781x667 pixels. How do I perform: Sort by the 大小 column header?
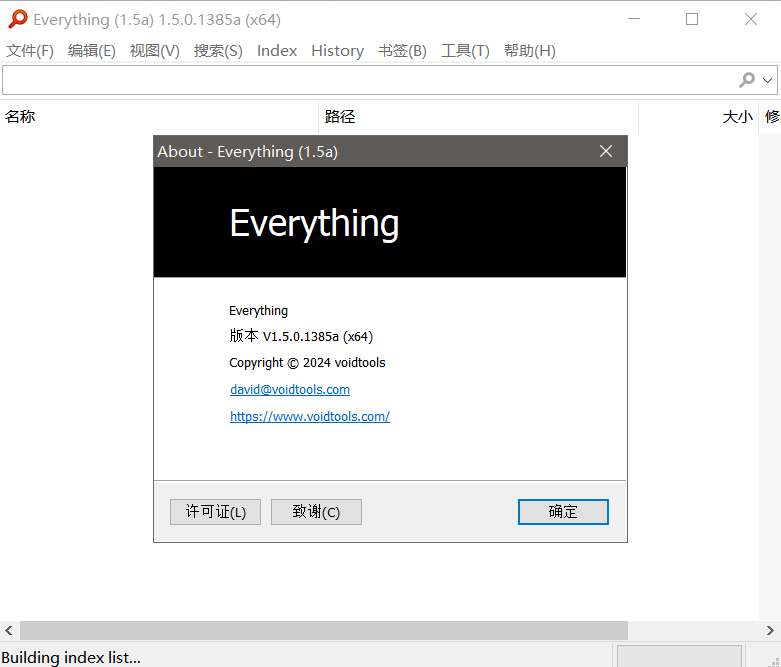pyautogui.click(x=698, y=117)
